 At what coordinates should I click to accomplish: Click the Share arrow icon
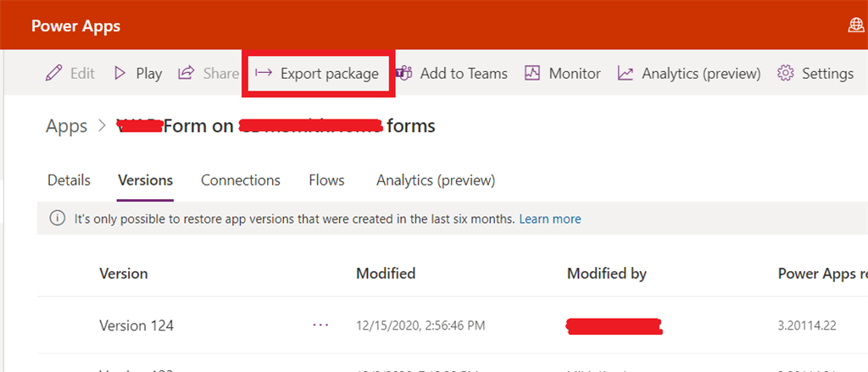tap(186, 74)
